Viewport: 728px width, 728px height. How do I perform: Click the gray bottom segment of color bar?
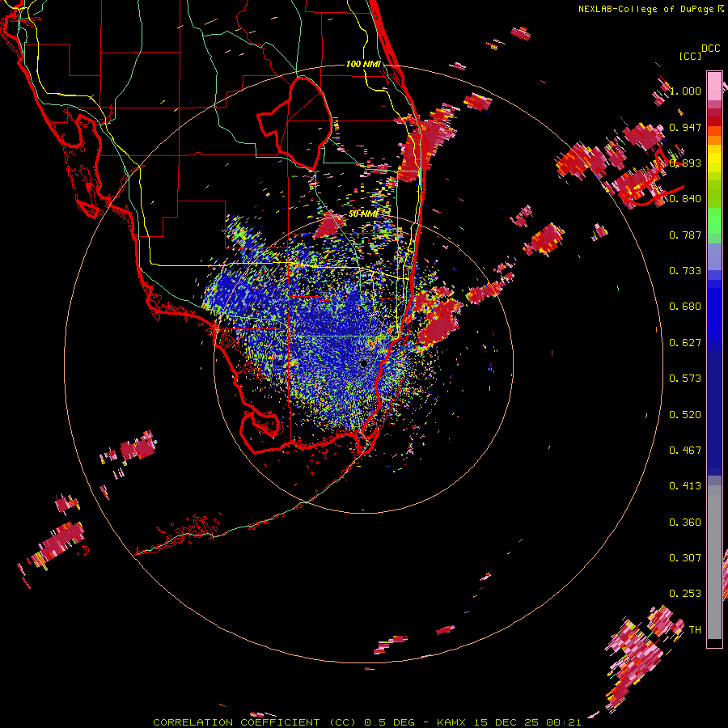pos(714,562)
